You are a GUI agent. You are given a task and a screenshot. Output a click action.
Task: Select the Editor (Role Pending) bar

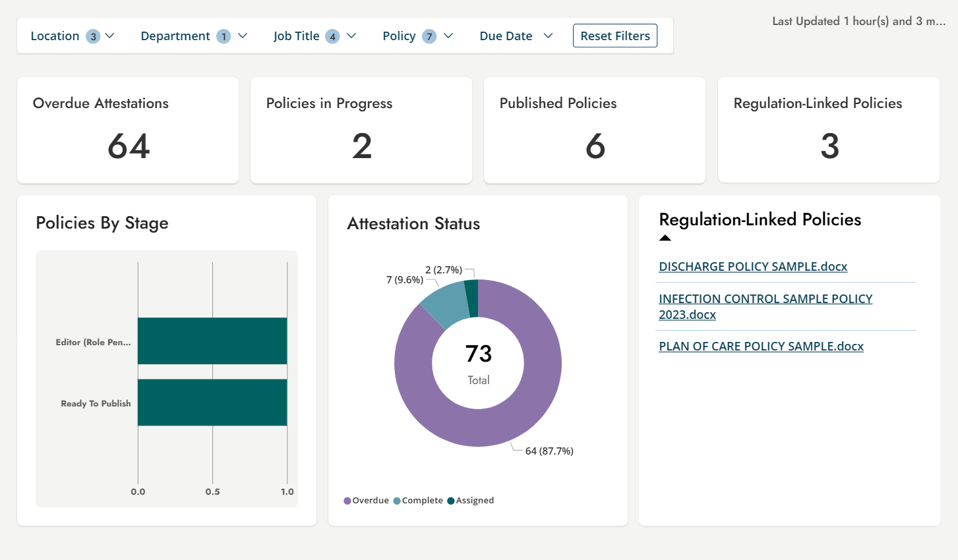(212, 341)
